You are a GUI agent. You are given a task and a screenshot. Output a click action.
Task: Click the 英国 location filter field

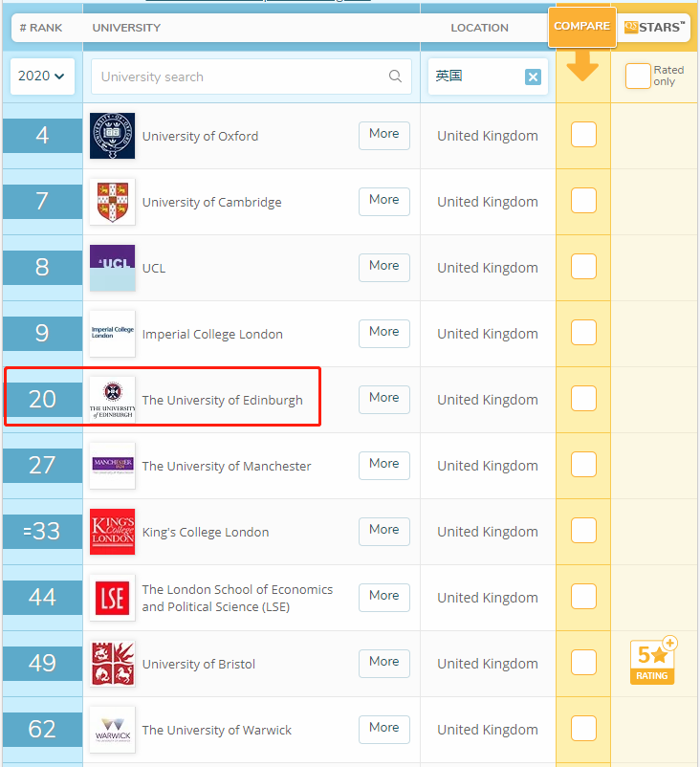[x=488, y=77]
